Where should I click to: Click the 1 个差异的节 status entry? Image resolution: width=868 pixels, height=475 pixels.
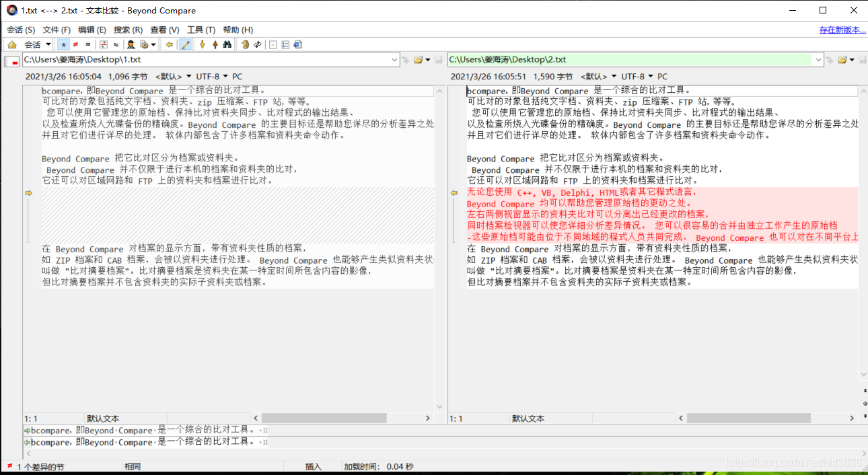[40, 466]
